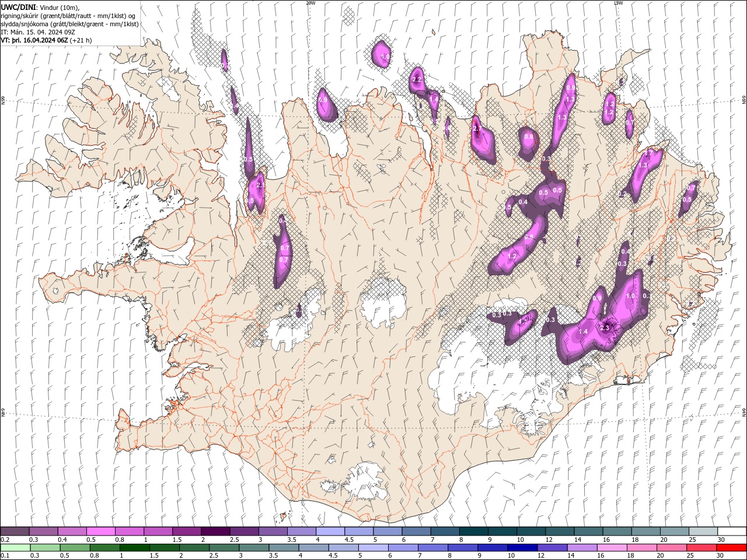
Task: Select the valid time 'VT: þri. 16.04.2024 06Z'
Action: coord(34,40)
